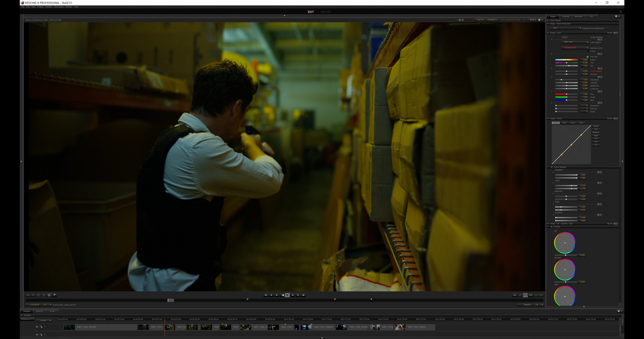Pause playback with the pause button
Image resolution: width=644 pixels, height=339 pixels.
coord(287,295)
